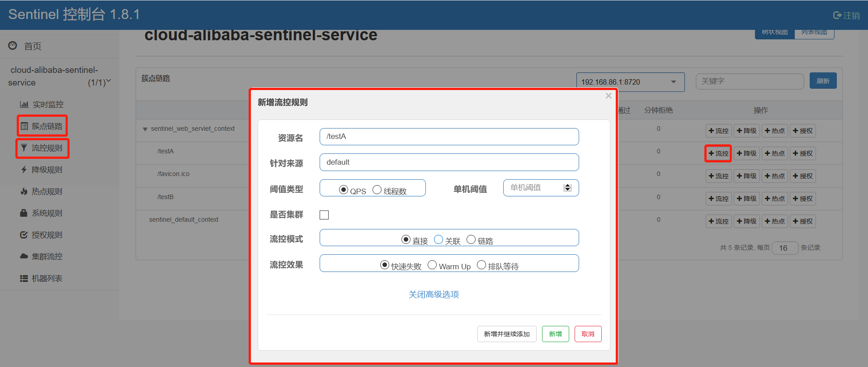Collapse the sentinel_web_servlet_context tree node
868x367 pixels.
coord(145,129)
